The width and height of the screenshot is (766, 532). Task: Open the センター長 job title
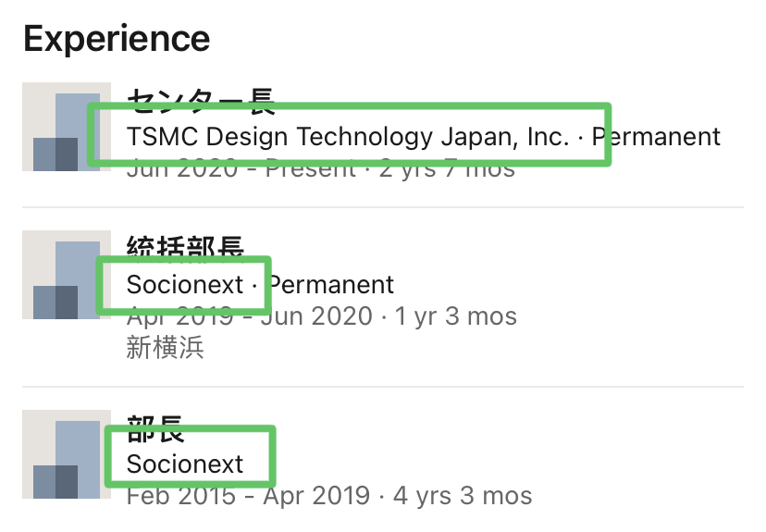[200, 100]
